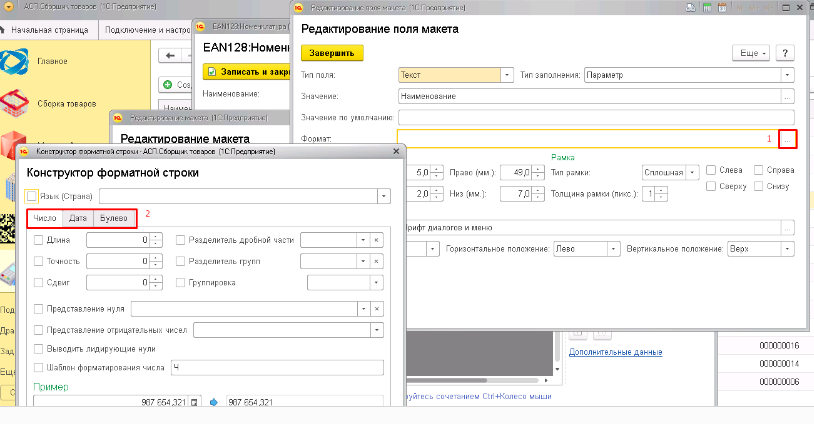Click the Завершить button
The height and width of the screenshot is (424, 814).
click(332, 53)
